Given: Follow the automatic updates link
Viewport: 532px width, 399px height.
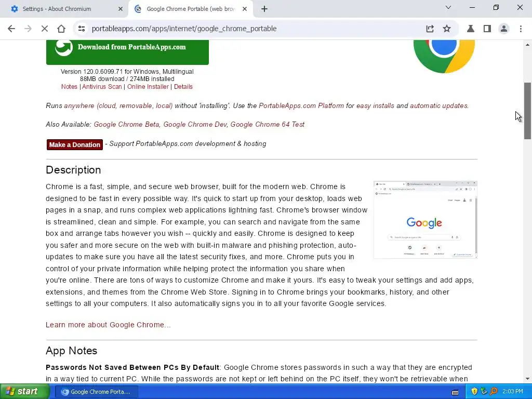Looking at the screenshot, I should pyautogui.click(x=438, y=106).
